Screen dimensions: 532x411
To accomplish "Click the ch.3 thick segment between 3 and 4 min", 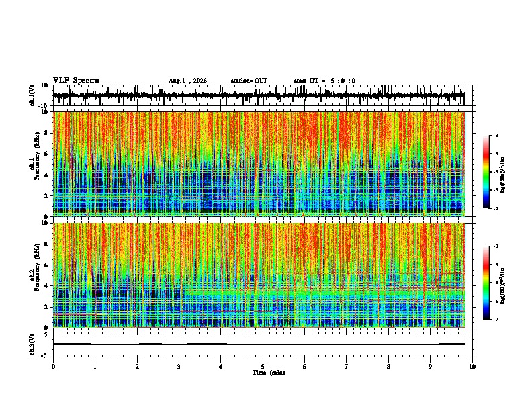I will coord(208,344).
